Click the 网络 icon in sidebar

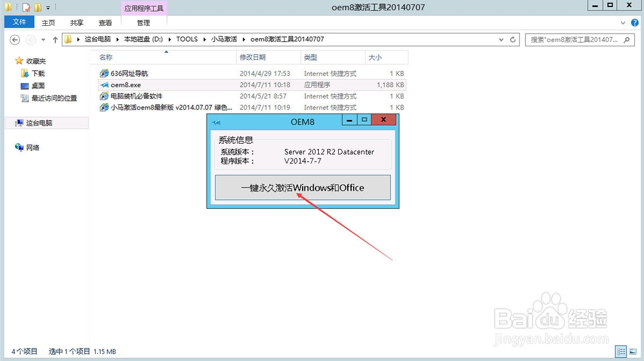[x=19, y=147]
